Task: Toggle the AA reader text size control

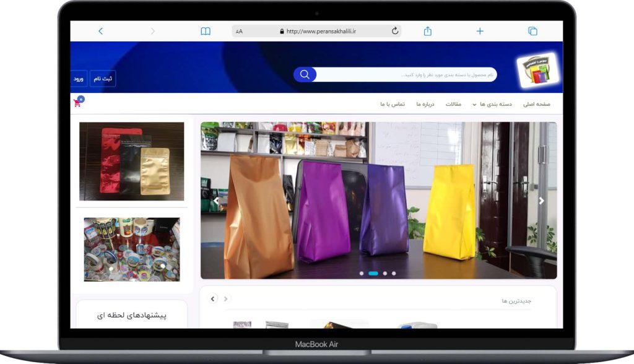Action: [x=240, y=31]
